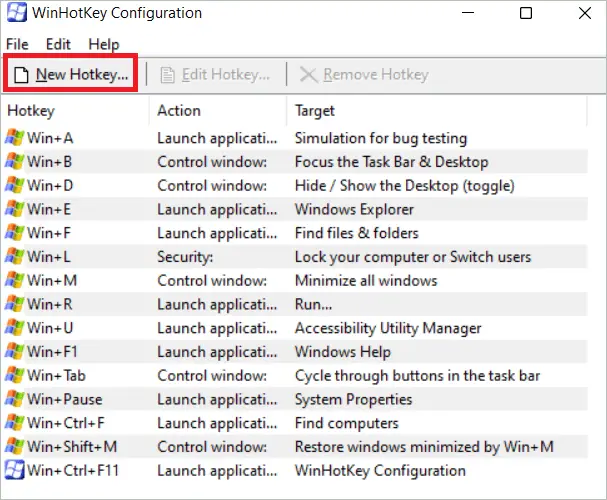Screen dimensions: 607x500
Task: Sort by the Hotkey column header
Action: coord(76,111)
